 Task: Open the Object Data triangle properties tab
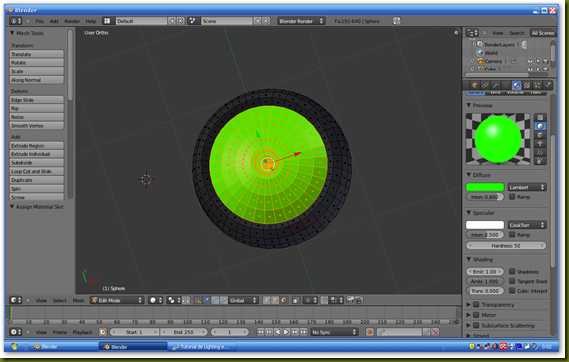(506, 85)
